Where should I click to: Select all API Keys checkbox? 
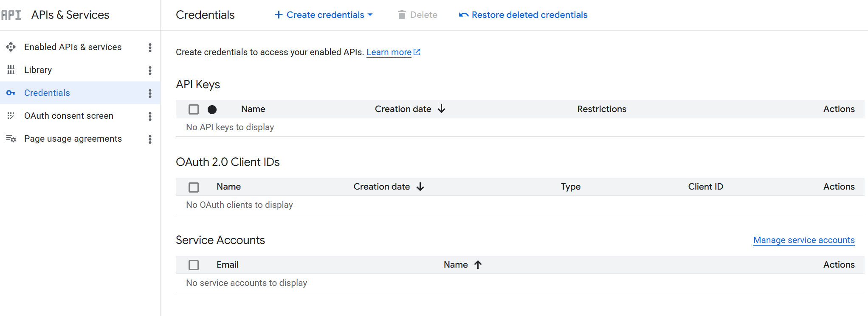pos(194,109)
